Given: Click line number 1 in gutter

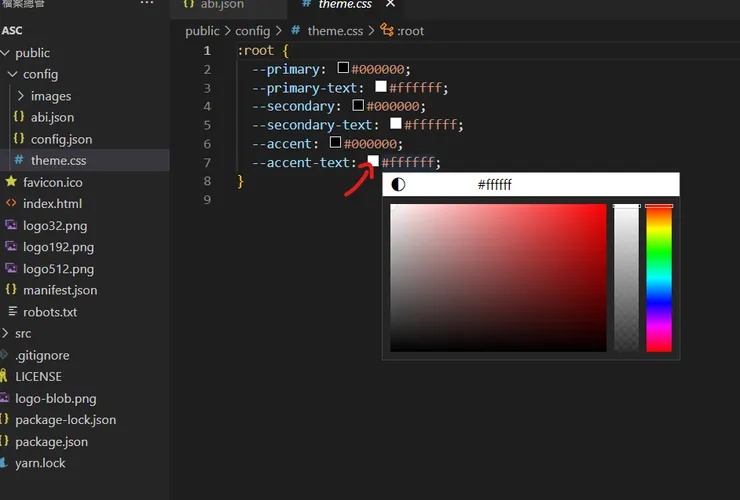Looking at the screenshot, I should [207, 51].
